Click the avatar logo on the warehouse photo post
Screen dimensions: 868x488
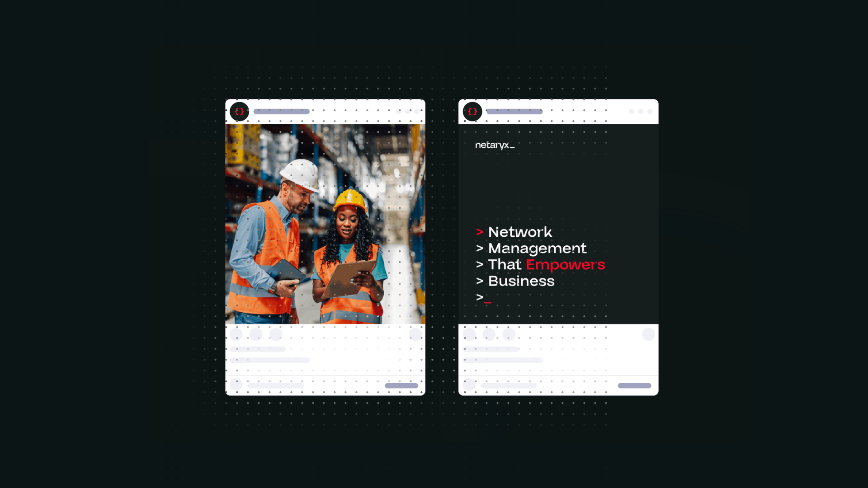tap(239, 112)
